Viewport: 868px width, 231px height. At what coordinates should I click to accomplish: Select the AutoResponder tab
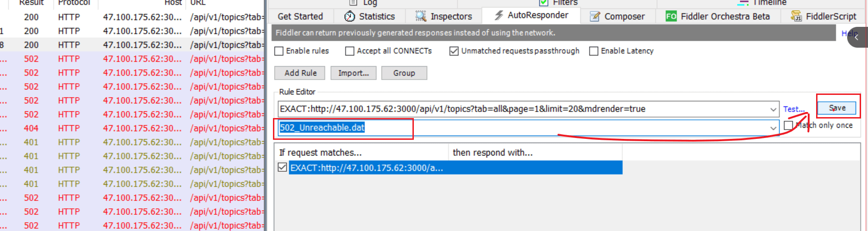pos(531,15)
